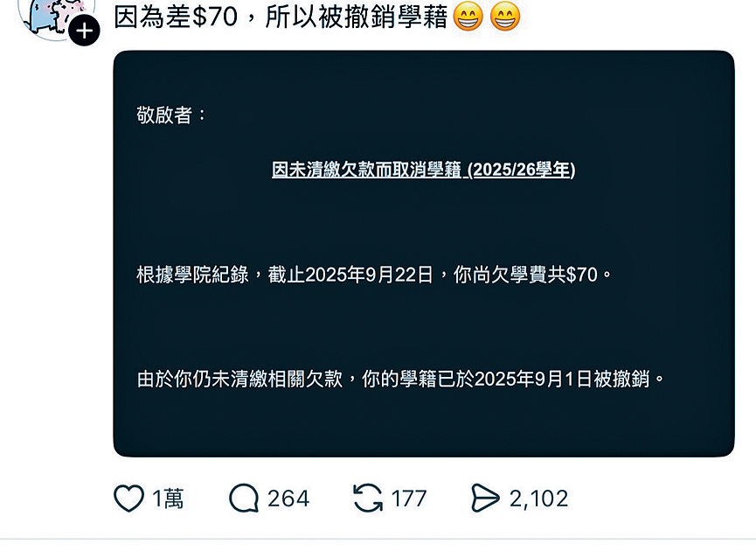Image resolution: width=756 pixels, height=551 pixels.
Task: Click the (2025/26學年) text in heading
Action: [x=522, y=170]
